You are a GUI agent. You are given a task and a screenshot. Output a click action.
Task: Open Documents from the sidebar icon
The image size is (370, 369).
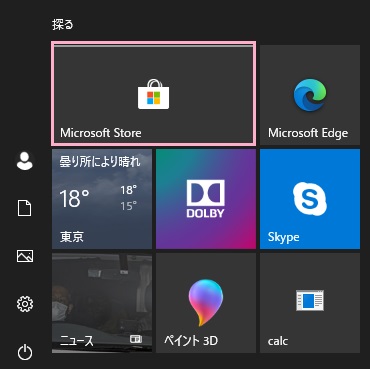point(25,209)
